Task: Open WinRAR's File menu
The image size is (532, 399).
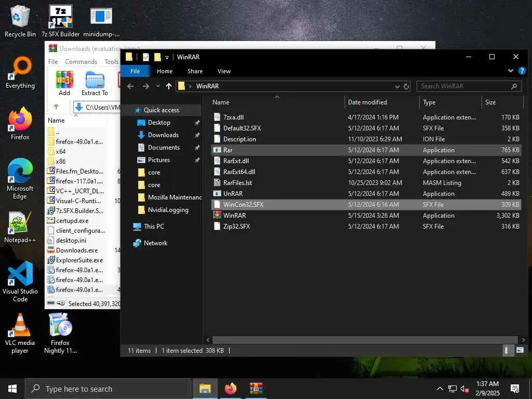Action: (x=53, y=61)
